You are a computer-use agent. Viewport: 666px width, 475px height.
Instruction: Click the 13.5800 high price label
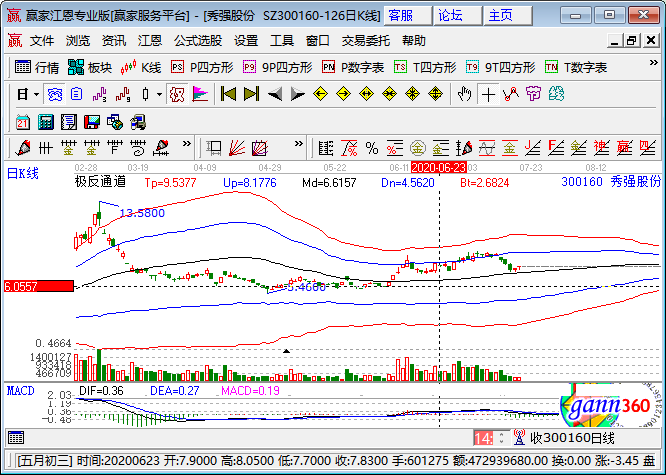tap(142, 213)
